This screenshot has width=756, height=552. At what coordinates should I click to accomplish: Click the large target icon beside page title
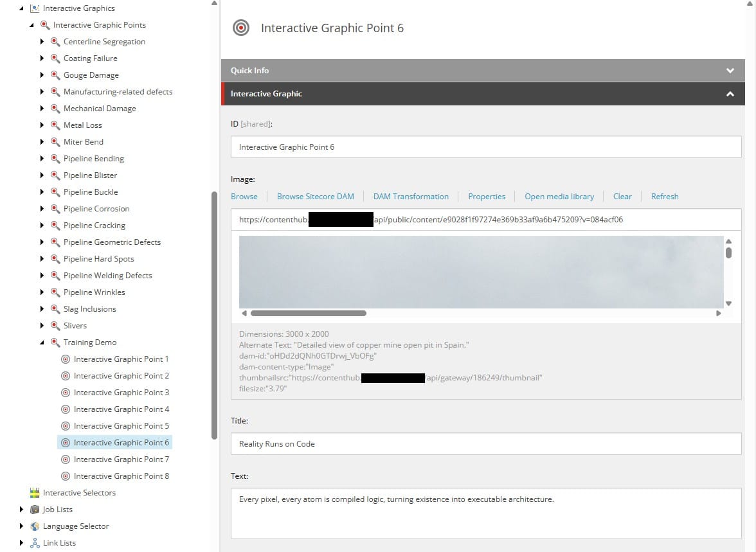[241, 28]
